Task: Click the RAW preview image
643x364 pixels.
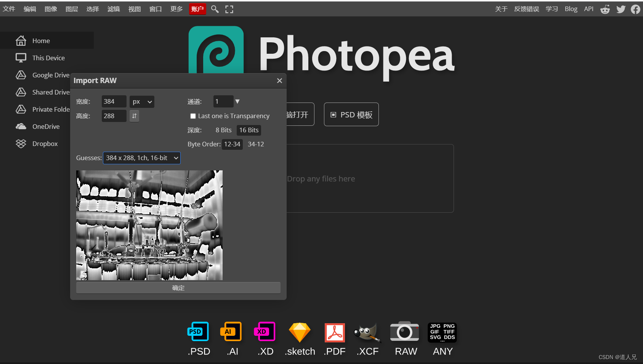Action: pos(149,225)
